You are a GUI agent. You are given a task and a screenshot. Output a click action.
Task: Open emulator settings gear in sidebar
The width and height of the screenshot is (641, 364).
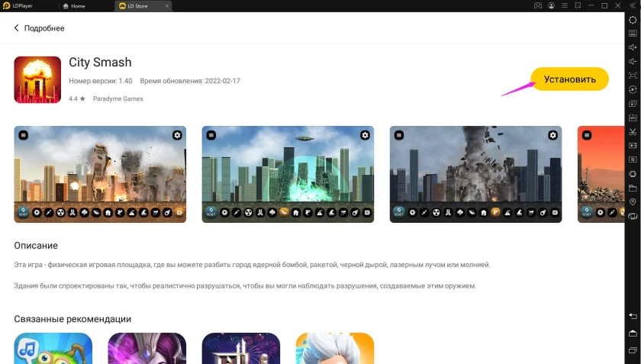(x=633, y=20)
